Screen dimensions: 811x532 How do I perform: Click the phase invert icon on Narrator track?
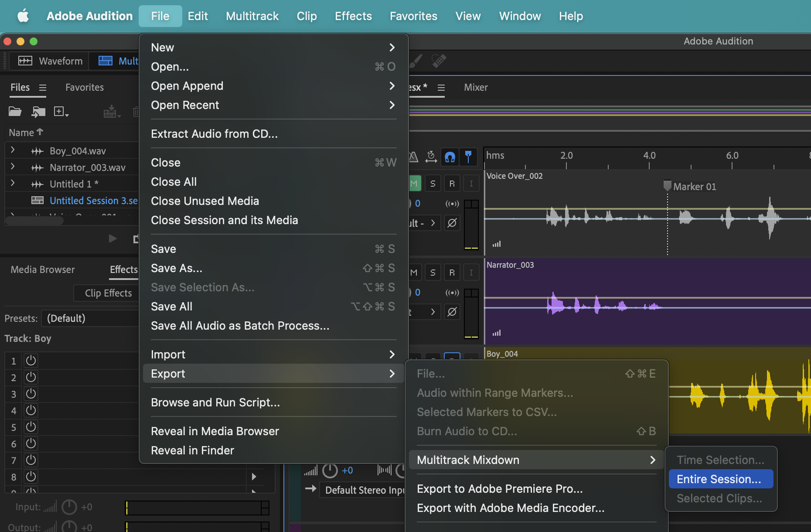pyautogui.click(x=452, y=312)
